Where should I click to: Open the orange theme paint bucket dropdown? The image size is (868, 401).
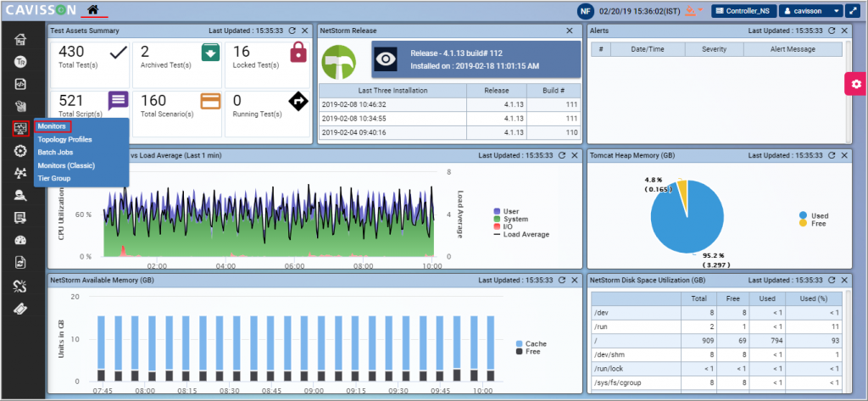(x=693, y=10)
